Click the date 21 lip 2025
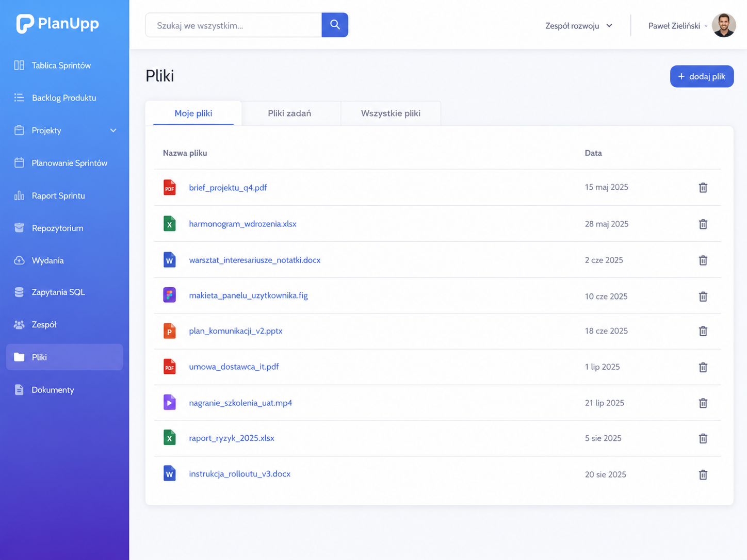Viewport: 747px width, 560px height. pos(605,403)
